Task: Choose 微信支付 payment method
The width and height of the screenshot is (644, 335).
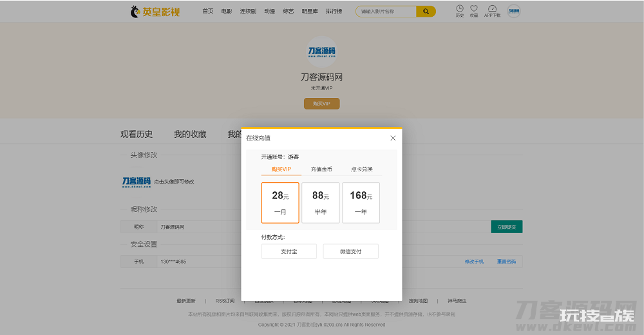Action: coord(351,251)
